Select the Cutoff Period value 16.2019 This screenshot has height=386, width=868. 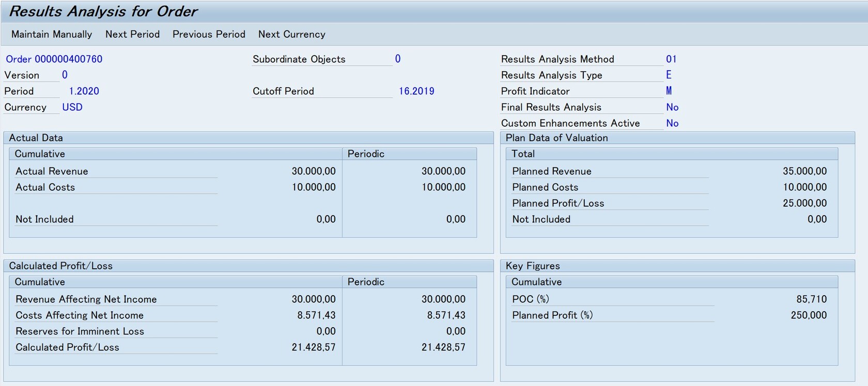tap(416, 91)
